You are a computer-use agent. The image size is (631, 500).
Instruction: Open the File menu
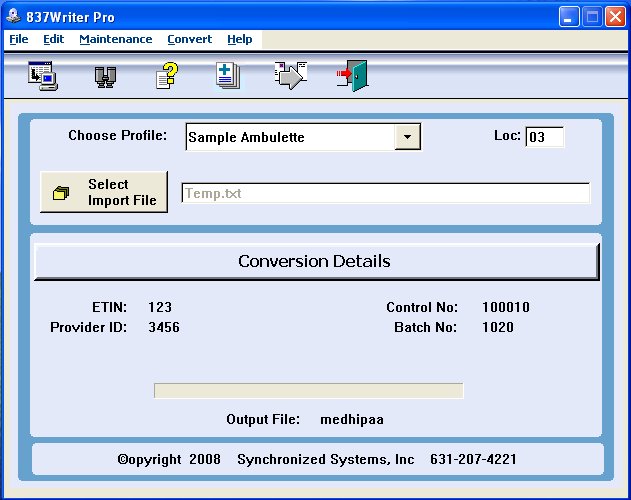(19, 39)
